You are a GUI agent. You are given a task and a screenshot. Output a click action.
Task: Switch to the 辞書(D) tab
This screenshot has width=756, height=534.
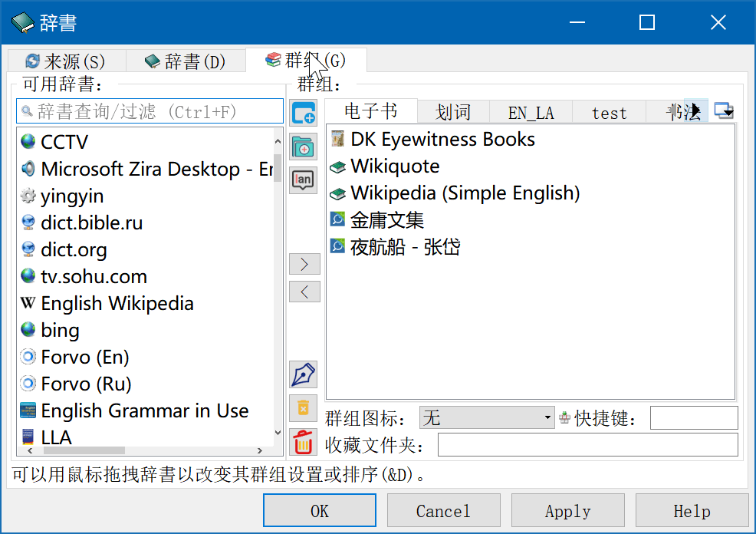pyautogui.click(x=186, y=61)
